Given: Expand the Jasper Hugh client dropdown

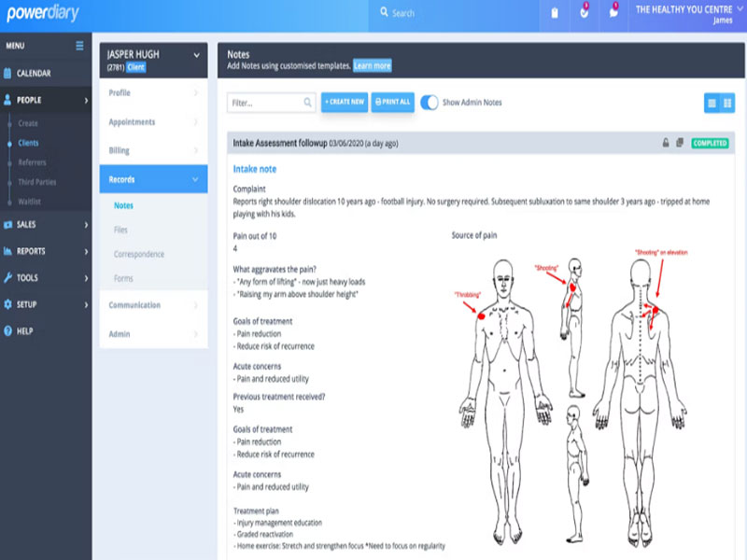Looking at the screenshot, I should tap(196, 55).
